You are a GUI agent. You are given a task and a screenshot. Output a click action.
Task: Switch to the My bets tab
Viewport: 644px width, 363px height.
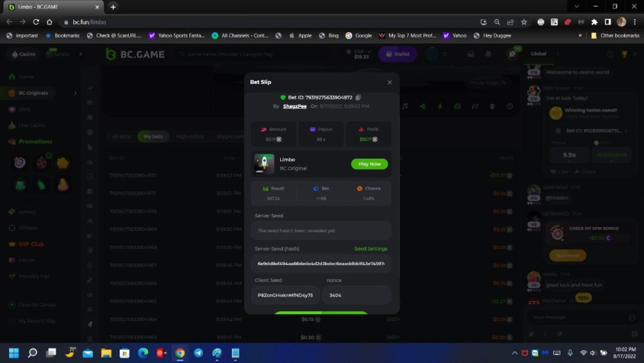pos(153,136)
